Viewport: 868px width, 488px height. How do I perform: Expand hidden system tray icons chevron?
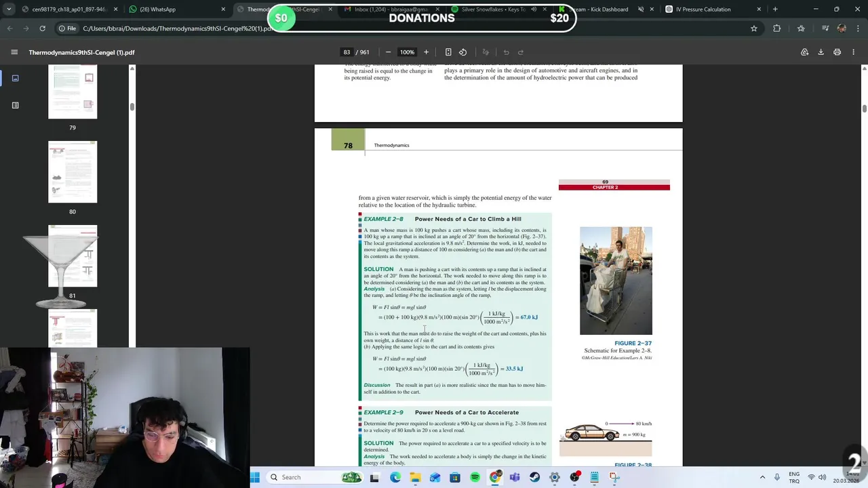pyautogui.click(x=762, y=477)
